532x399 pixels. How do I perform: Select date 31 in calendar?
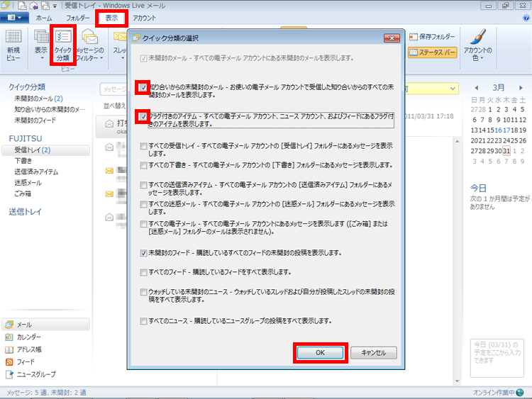click(506, 151)
